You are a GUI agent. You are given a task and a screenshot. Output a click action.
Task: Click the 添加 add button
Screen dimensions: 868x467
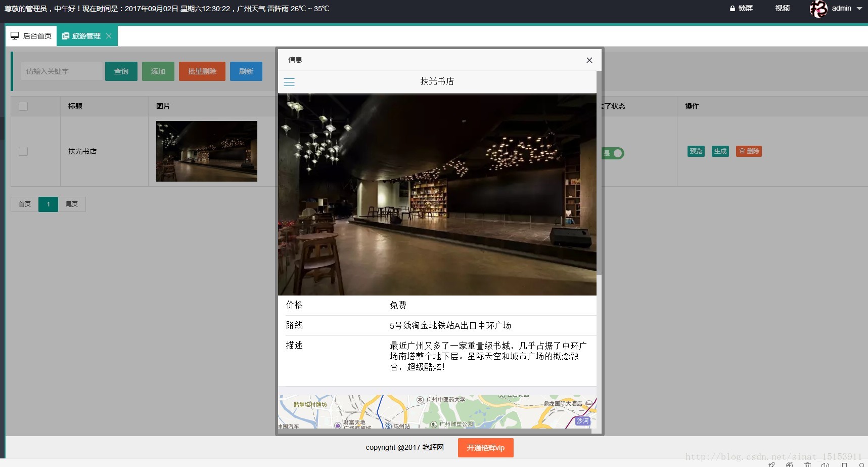coord(158,71)
